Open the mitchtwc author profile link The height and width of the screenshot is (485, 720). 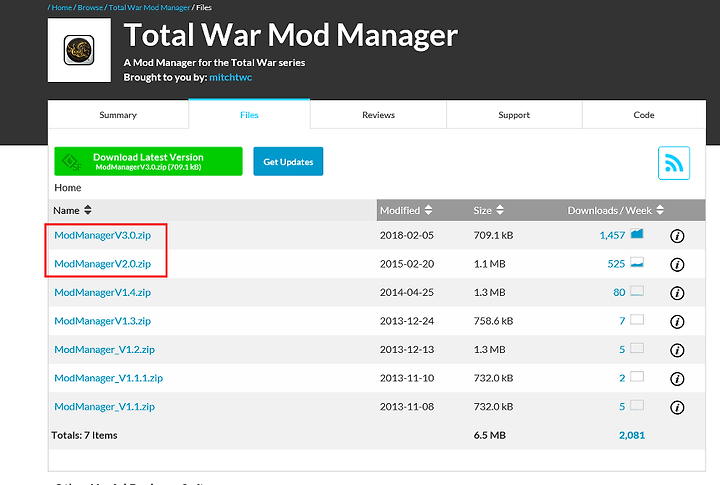tap(231, 77)
